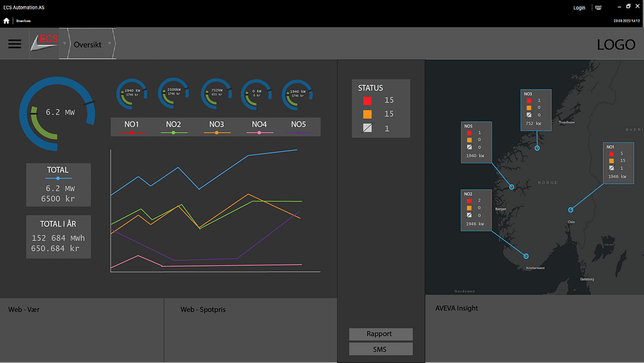Open the hamburger navigation menu
644x363 pixels.
coord(14,44)
